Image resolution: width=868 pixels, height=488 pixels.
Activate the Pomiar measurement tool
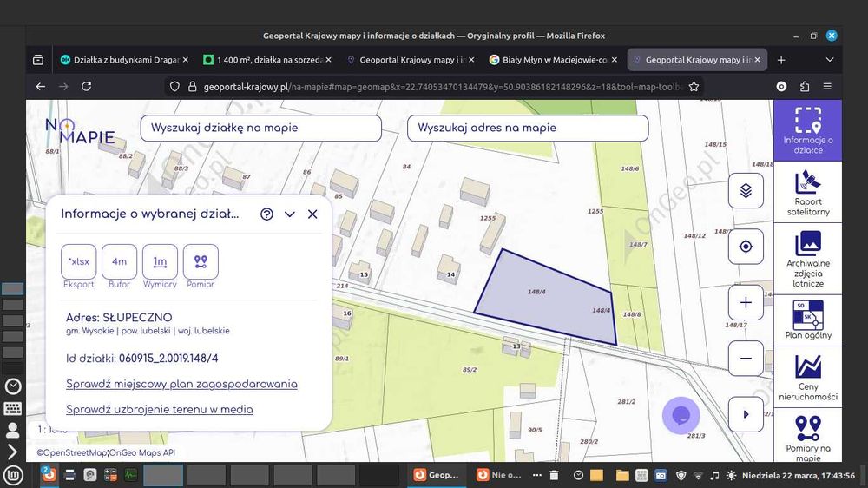click(201, 261)
